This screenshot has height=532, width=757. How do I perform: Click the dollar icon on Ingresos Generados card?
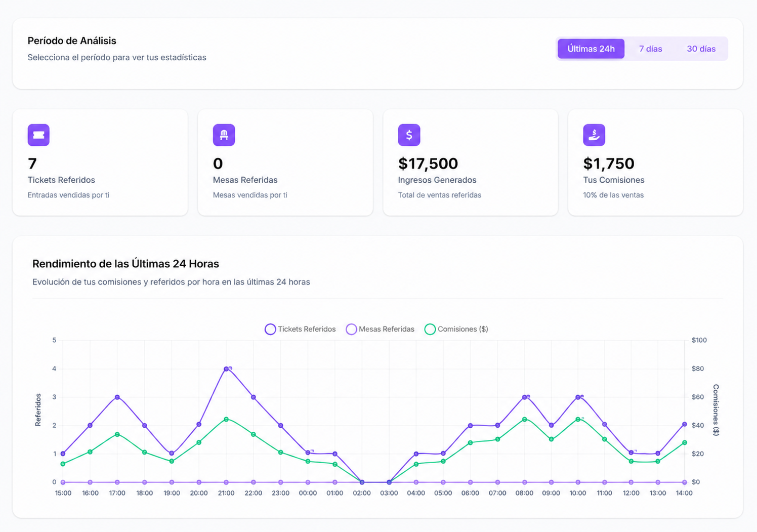(409, 135)
